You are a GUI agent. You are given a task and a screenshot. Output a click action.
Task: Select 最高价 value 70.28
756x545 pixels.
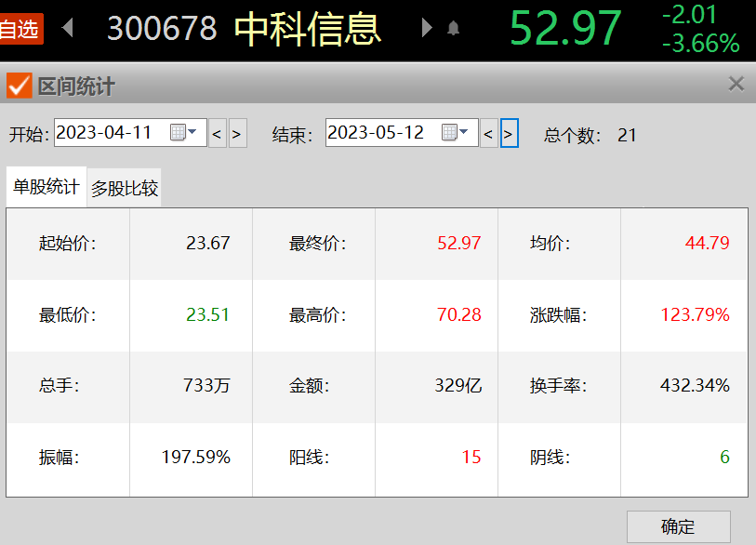click(x=459, y=315)
